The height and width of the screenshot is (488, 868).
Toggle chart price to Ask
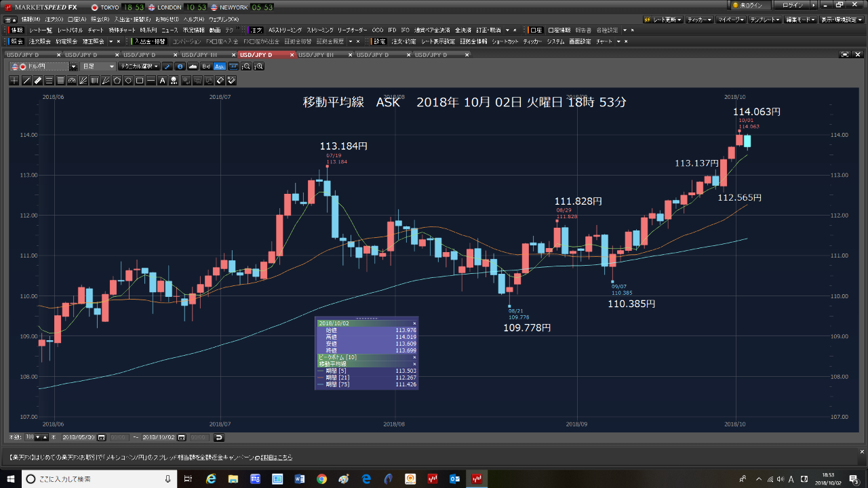coord(219,66)
